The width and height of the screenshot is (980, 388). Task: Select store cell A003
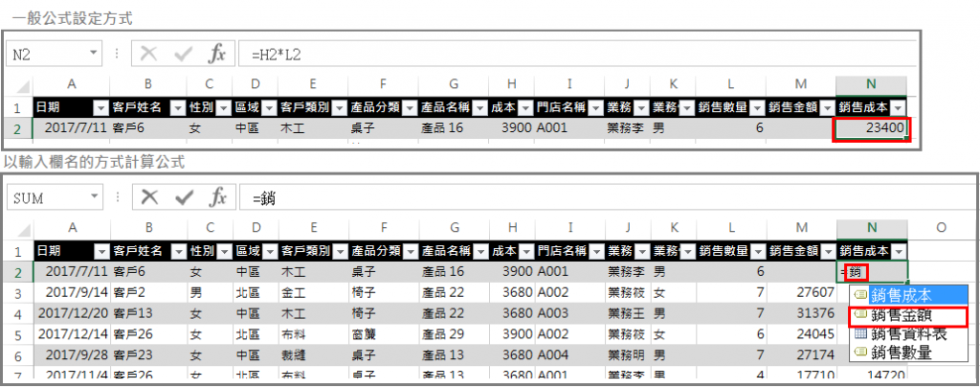(x=568, y=313)
